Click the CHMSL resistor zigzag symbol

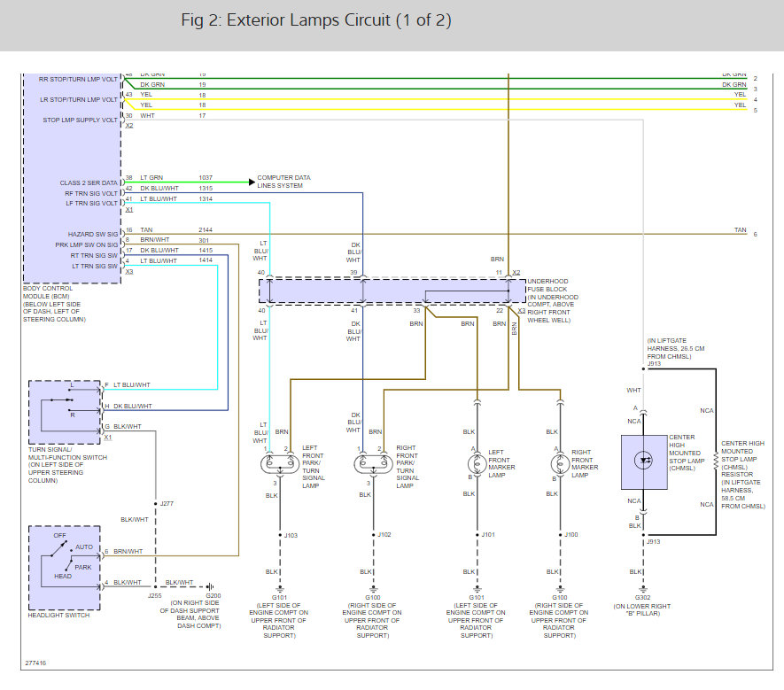[716, 461]
